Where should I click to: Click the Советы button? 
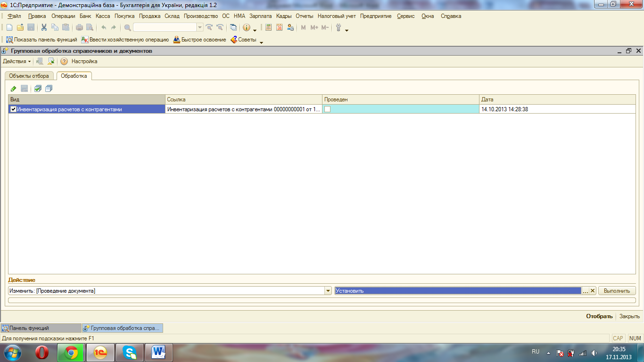[243, 40]
